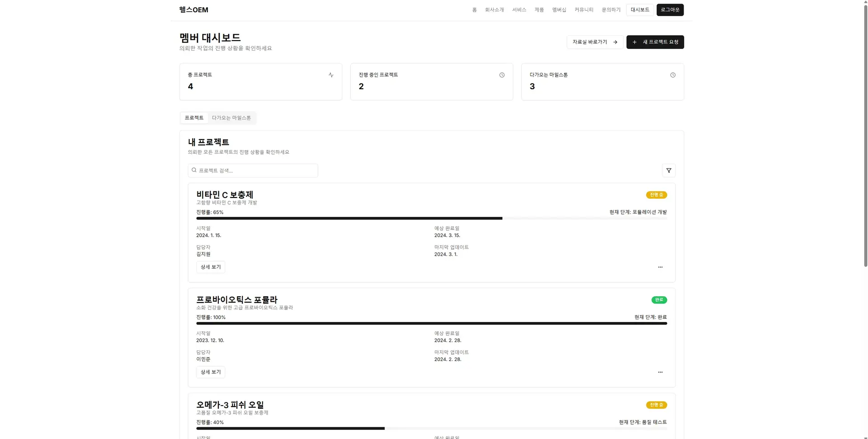View details of 비타민 C 보충제
Screen dimensions: 868x439
click(x=211, y=267)
